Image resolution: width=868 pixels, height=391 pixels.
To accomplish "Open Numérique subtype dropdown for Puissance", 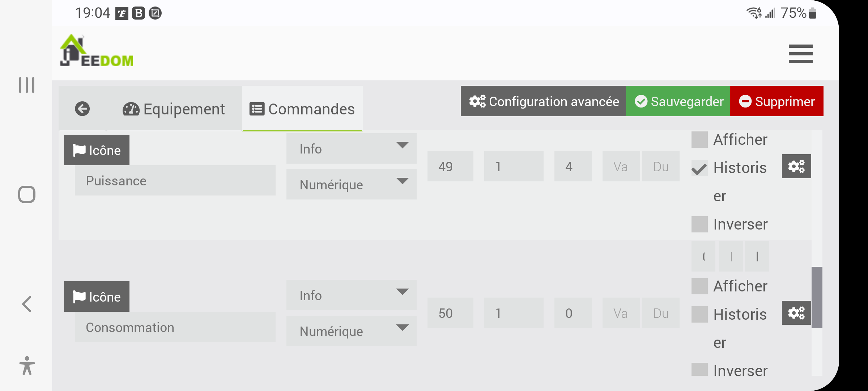I will [x=351, y=185].
